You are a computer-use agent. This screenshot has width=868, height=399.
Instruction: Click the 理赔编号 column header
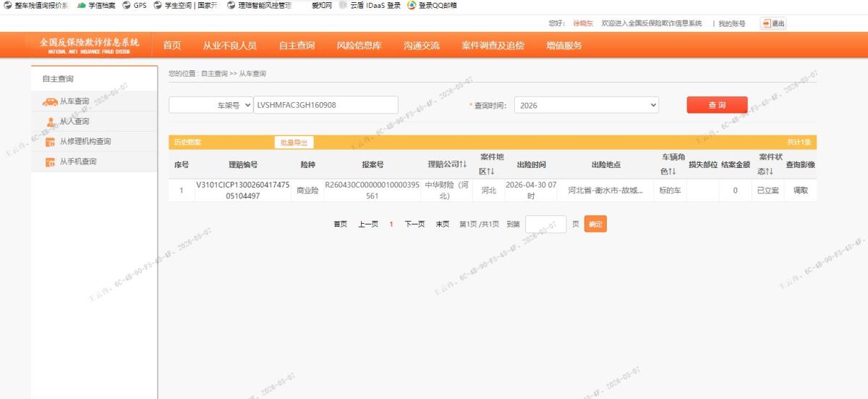pos(242,164)
